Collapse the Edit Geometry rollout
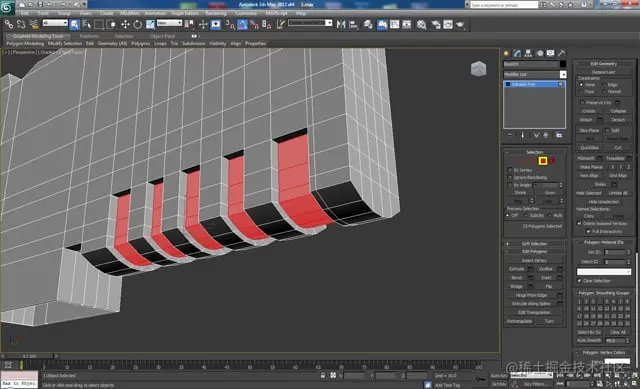The height and width of the screenshot is (389, 640). point(604,64)
